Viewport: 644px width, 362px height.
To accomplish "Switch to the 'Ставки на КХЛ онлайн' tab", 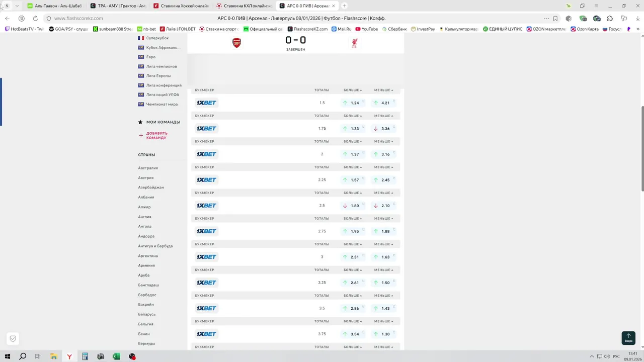I will (244, 6).
